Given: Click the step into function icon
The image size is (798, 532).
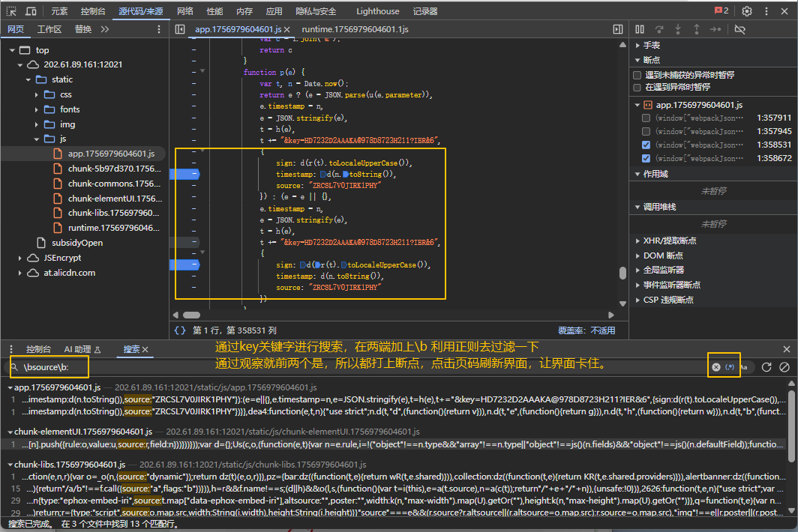Looking at the screenshot, I should [678, 29].
